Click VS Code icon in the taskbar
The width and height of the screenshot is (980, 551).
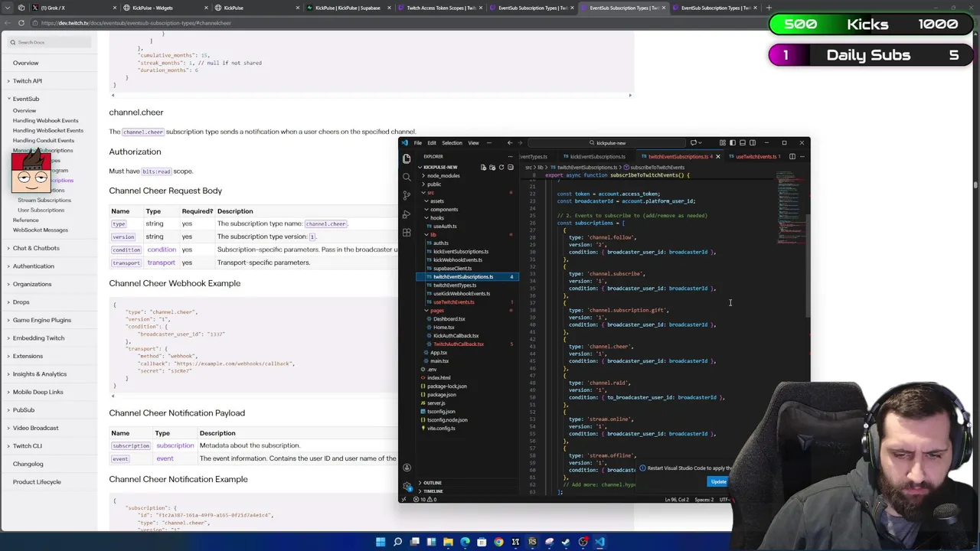599,542
